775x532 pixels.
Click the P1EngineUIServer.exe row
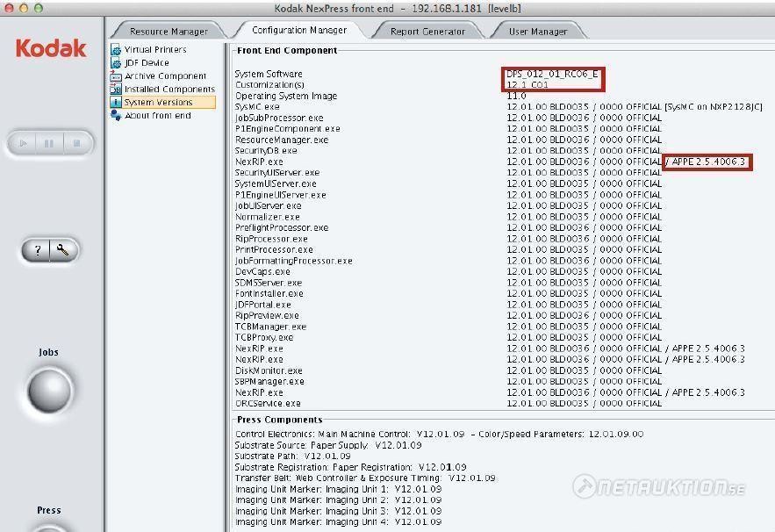[x=448, y=195]
